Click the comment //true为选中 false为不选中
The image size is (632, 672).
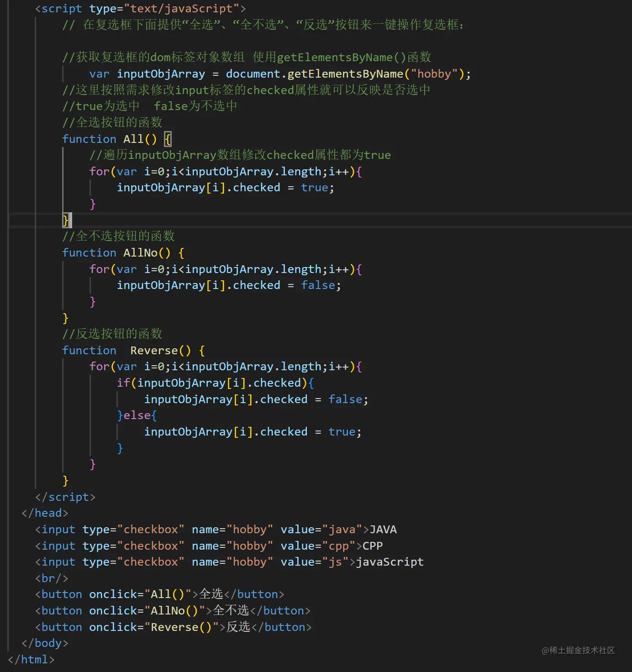tap(150, 106)
